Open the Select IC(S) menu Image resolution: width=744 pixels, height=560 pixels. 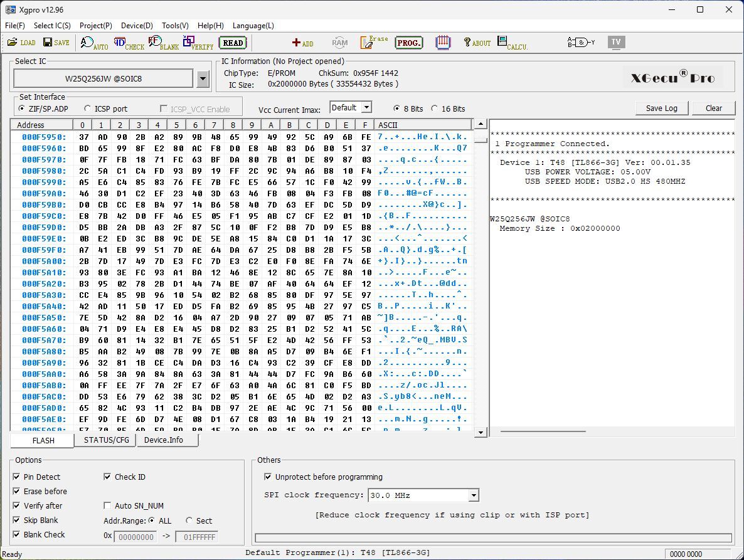[52, 26]
